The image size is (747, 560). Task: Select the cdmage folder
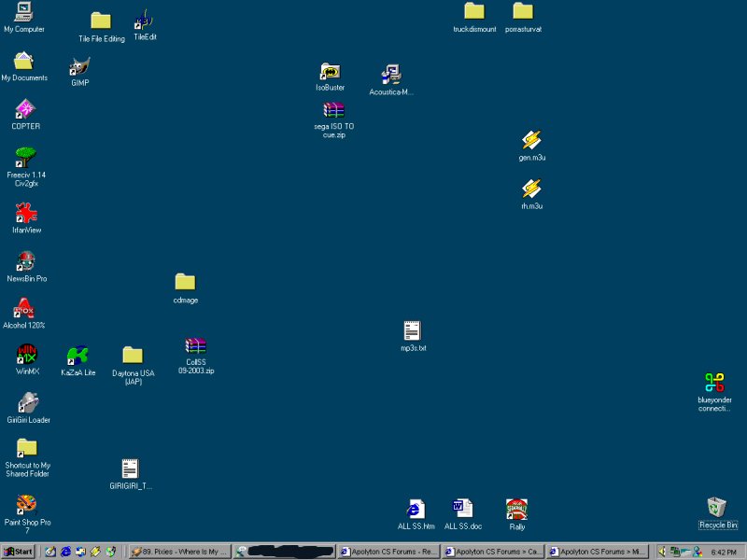pos(185,282)
